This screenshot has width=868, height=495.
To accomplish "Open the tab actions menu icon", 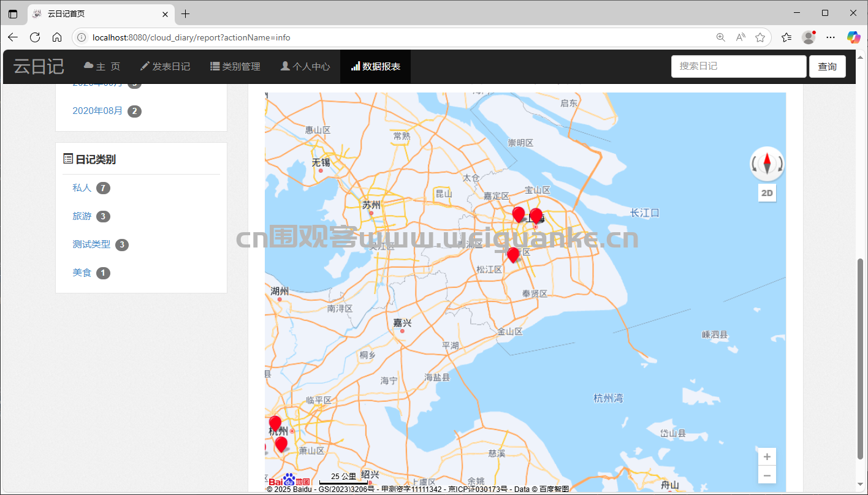I will pyautogui.click(x=13, y=13).
